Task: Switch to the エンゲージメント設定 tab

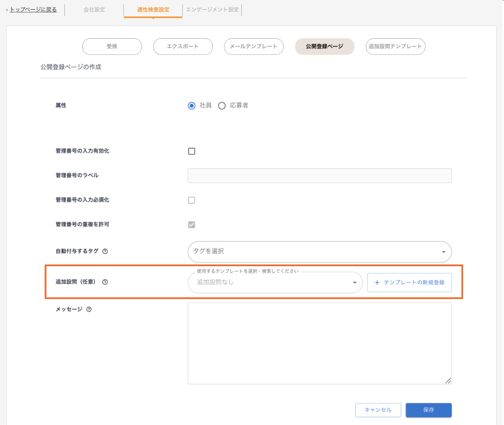Action: click(212, 10)
